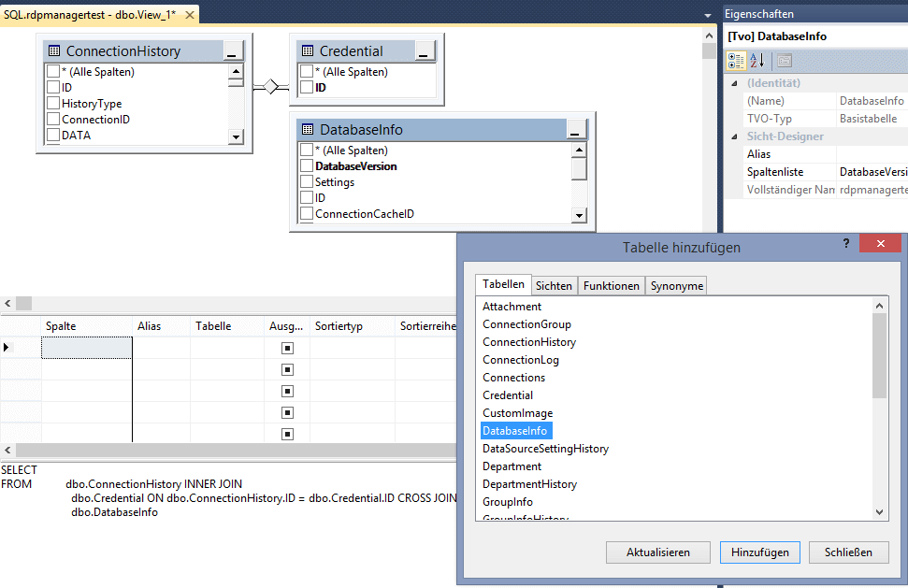
Task: Enable the ID column in Credential
Action: 306,88
